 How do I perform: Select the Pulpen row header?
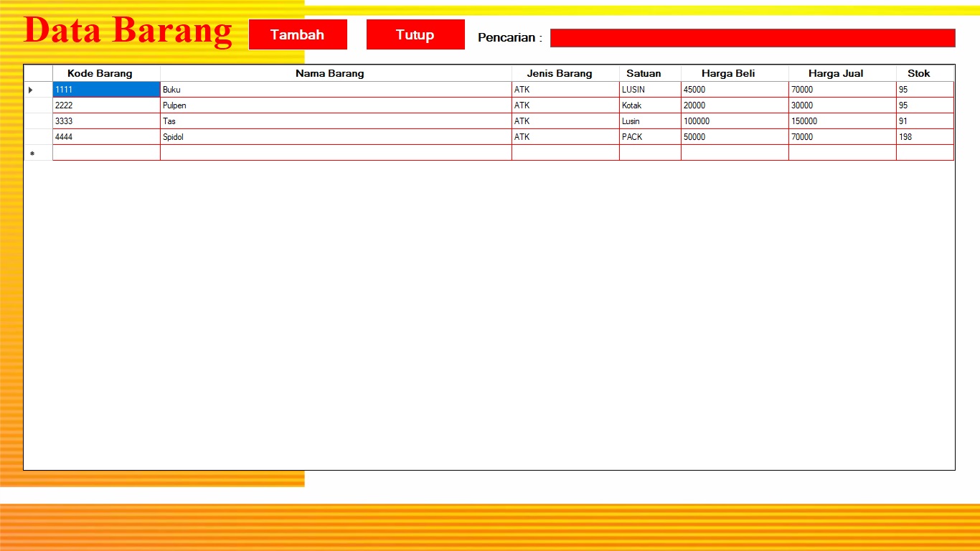coord(38,105)
